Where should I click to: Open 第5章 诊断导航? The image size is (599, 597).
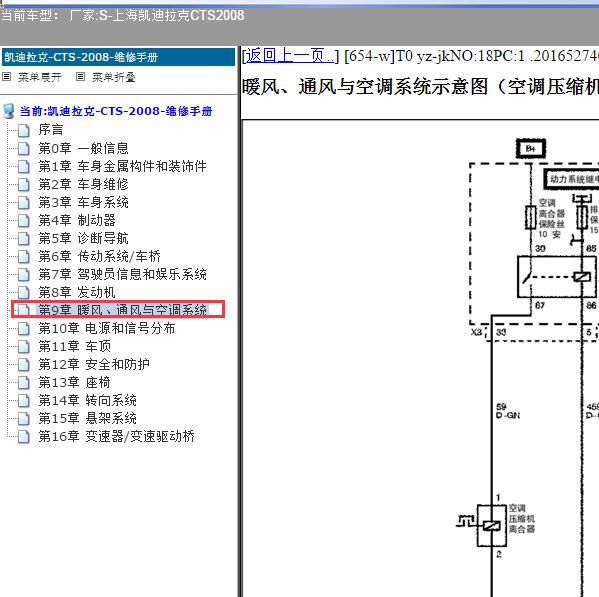click(x=83, y=238)
